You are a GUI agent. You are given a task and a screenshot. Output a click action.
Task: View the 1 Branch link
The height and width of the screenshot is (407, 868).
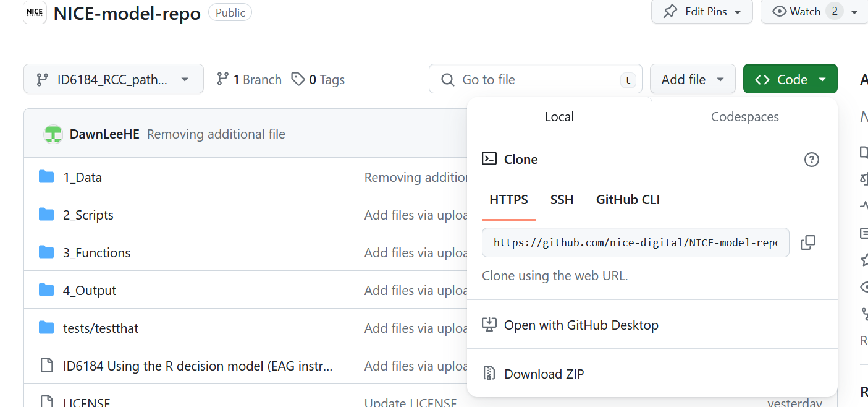(x=249, y=79)
